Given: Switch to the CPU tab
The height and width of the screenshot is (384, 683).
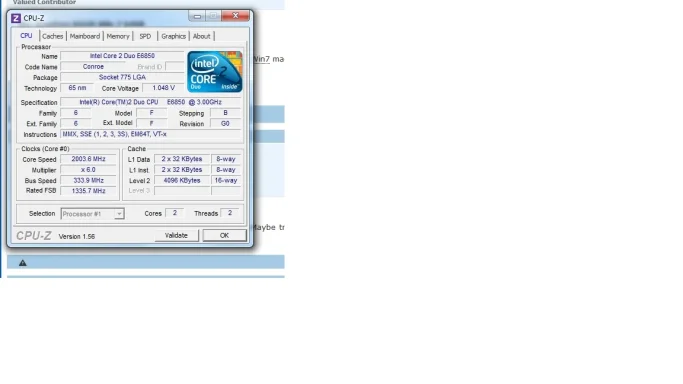Looking at the screenshot, I should [26, 36].
